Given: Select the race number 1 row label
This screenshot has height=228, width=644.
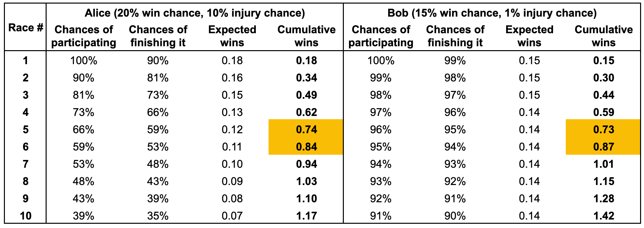Looking at the screenshot, I should (25, 61).
